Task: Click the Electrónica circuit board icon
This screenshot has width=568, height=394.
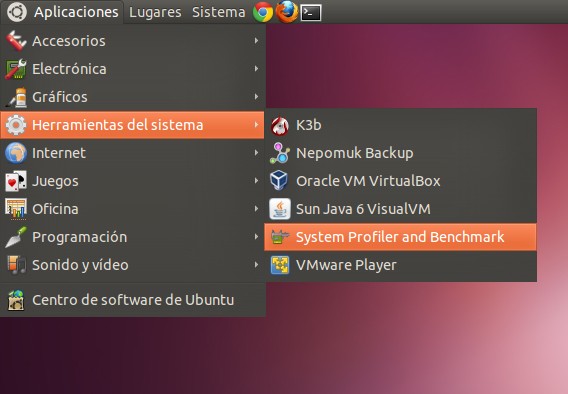Action: [x=16, y=69]
